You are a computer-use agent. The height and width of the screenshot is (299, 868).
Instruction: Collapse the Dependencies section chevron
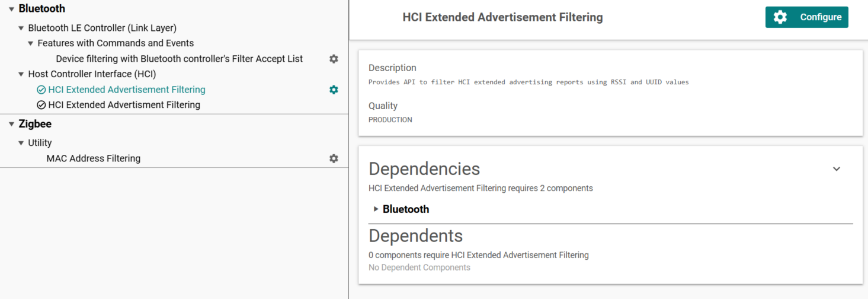pos(837,169)
